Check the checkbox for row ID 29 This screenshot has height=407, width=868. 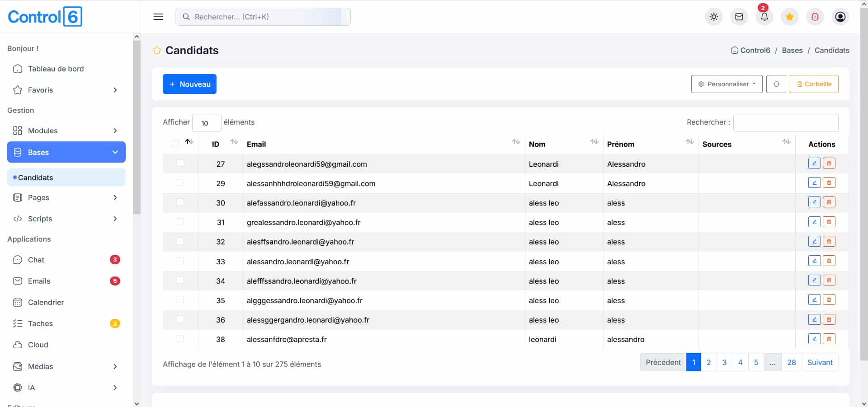180,183
